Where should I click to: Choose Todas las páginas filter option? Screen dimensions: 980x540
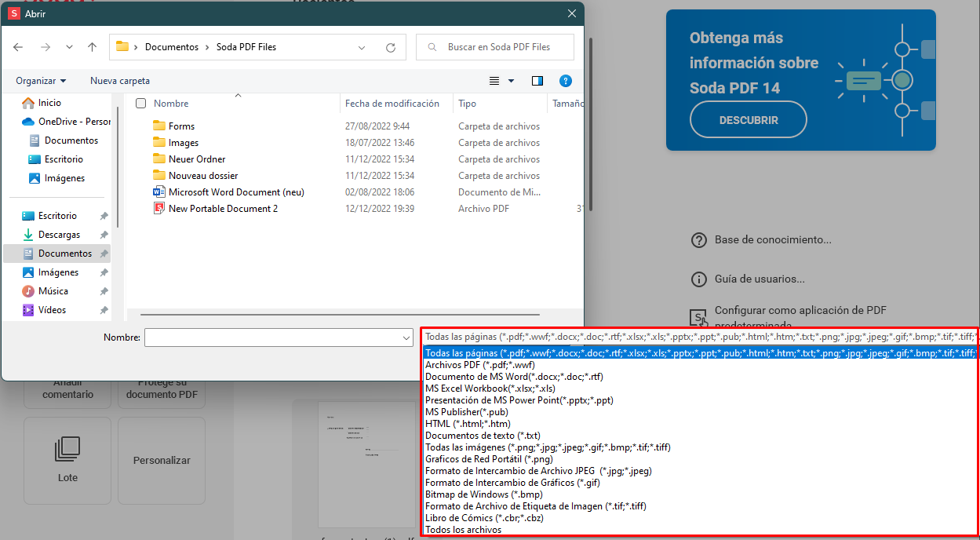pyautogui.click(x=701, y=353)
